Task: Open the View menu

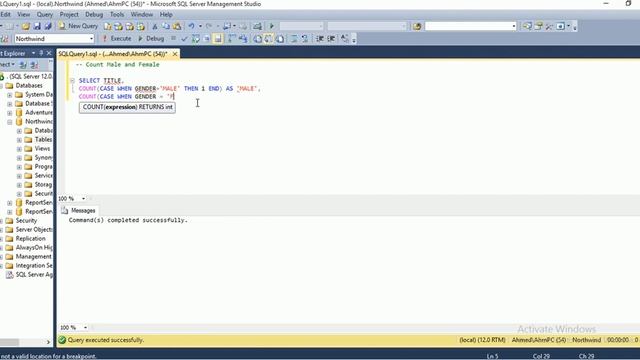Action: click(23, 14)
